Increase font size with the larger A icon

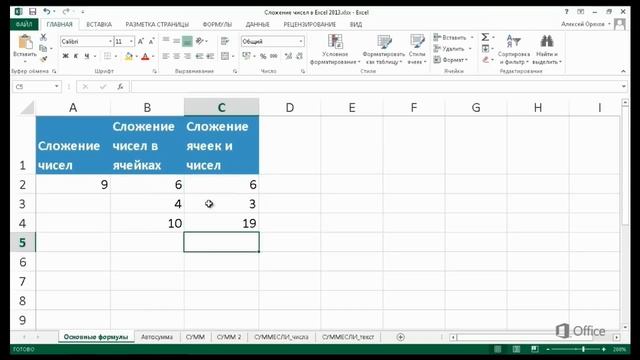tap(140, 41)
